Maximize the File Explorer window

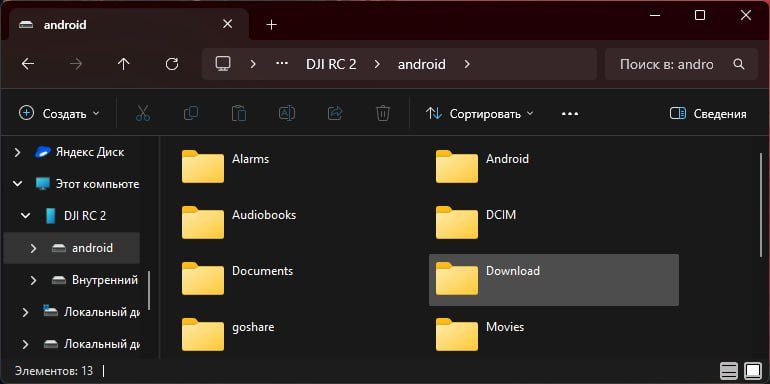tap(700, 15)
